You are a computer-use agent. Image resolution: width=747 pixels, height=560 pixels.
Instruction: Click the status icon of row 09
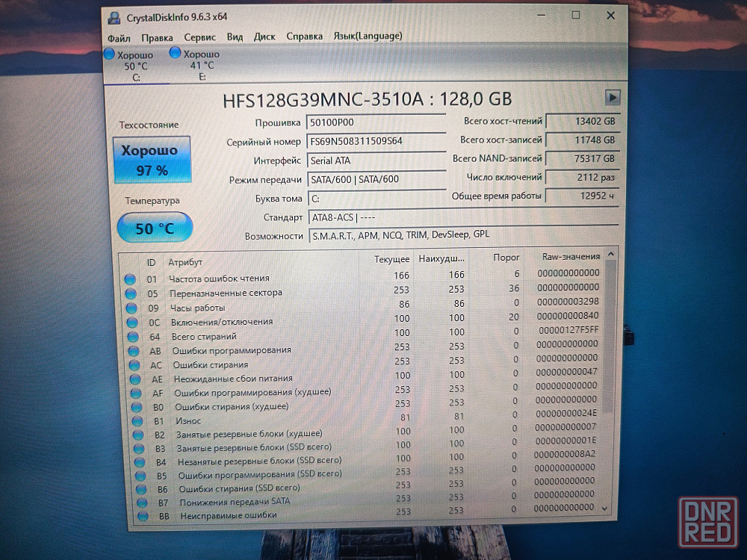[131, 308]
